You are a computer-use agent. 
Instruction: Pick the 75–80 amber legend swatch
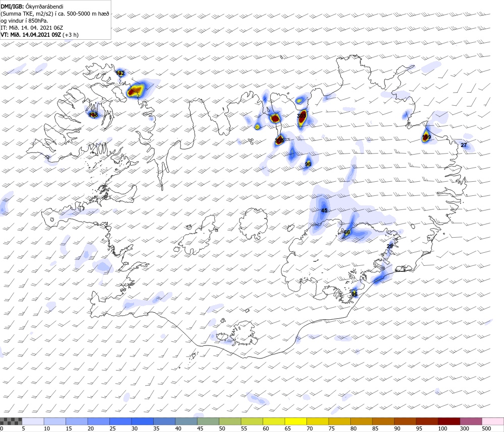[339, 421]
